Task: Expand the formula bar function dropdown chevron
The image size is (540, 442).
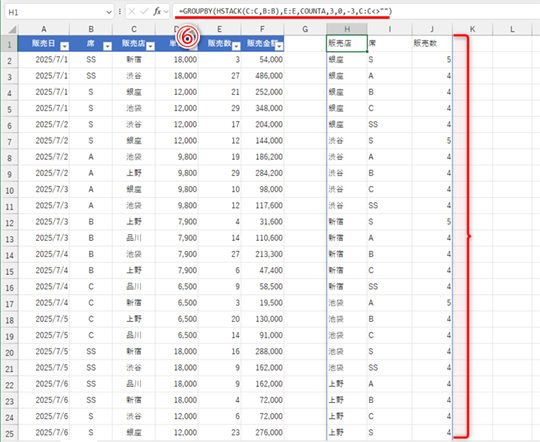Action: pos(166,12)
